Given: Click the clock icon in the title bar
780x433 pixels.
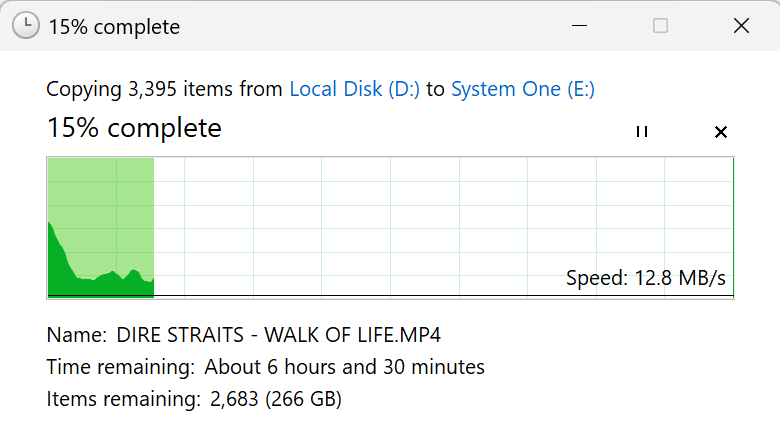Looking at the screenshot, I should (27, 26).
